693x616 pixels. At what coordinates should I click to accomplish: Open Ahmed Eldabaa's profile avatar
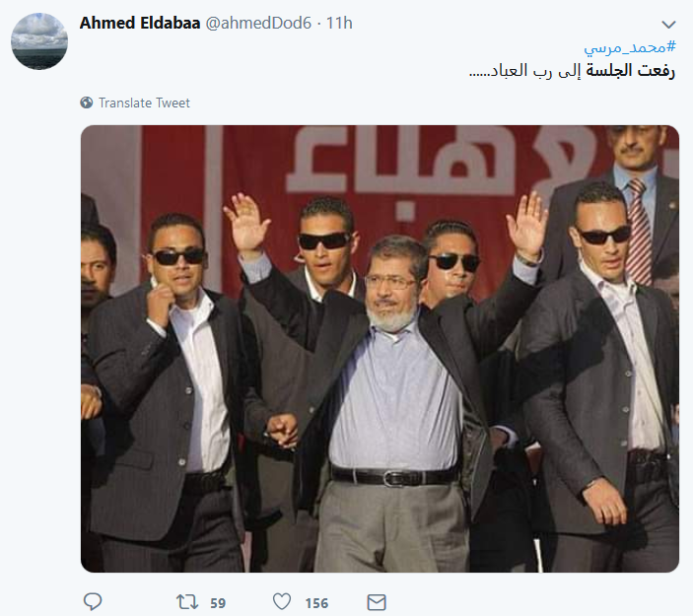point(39,41)
